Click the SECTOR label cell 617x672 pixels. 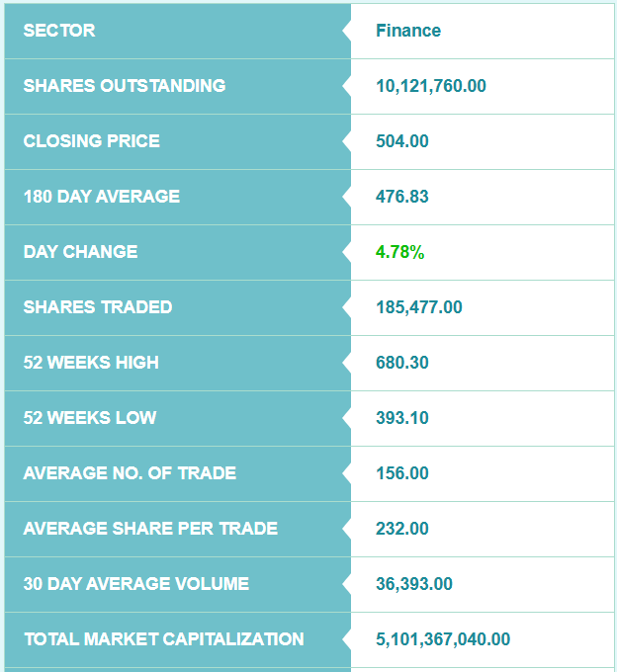[x=59, y=31]
